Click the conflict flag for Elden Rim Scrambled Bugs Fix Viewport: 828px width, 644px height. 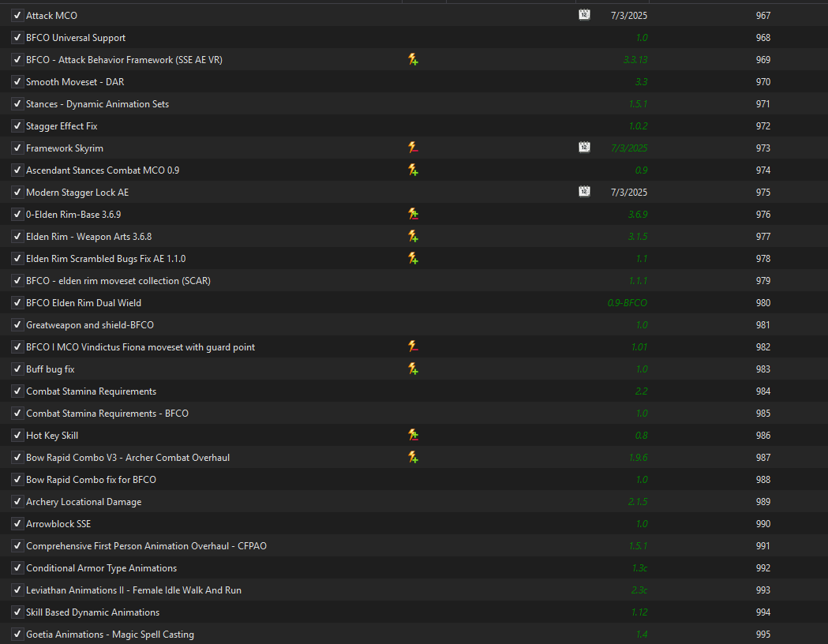click(x=413, y=259)
